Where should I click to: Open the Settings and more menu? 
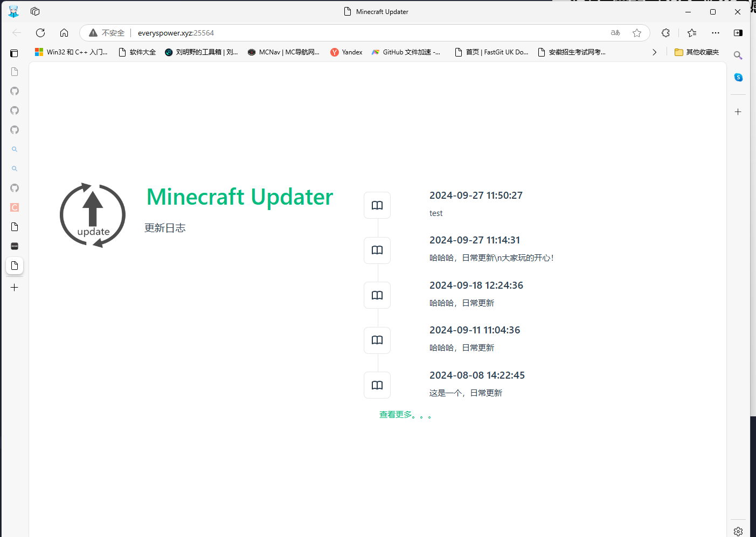[715, 33]
